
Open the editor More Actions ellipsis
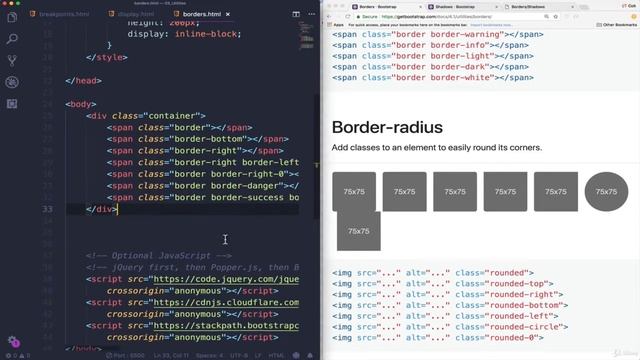click(x=311, y=14)
